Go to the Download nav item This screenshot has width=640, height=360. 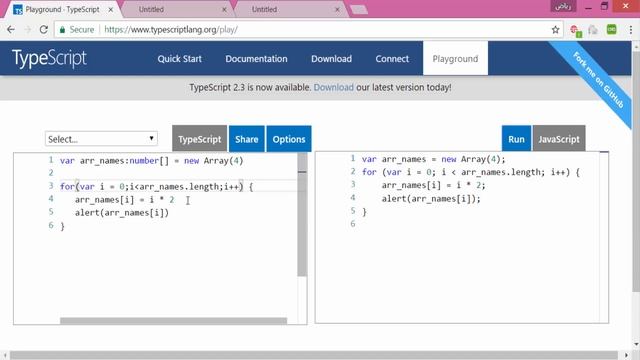[331, 59]
